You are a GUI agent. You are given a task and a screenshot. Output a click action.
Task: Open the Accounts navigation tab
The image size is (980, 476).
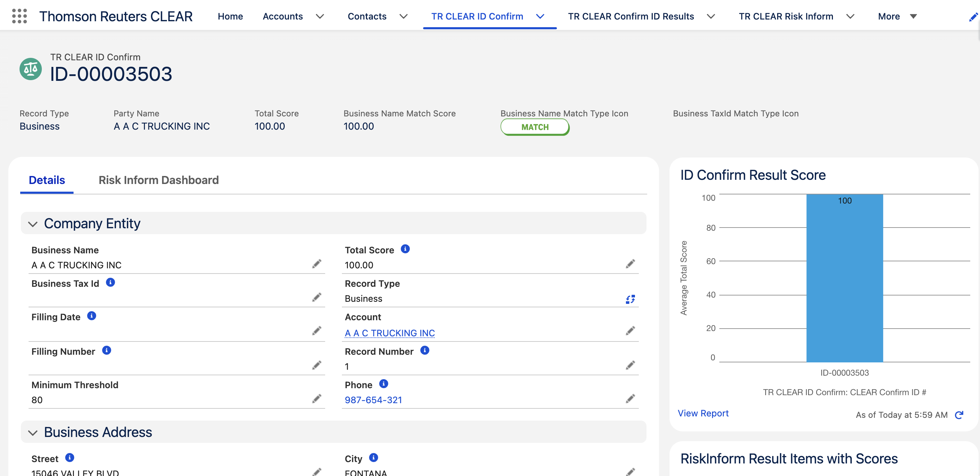pos(283,16)
